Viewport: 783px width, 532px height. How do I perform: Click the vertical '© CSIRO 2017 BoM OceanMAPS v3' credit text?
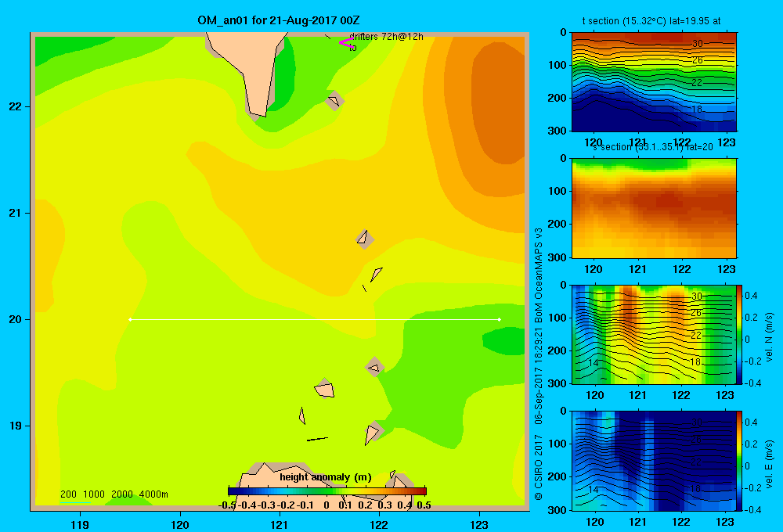[x=539, y=364]
